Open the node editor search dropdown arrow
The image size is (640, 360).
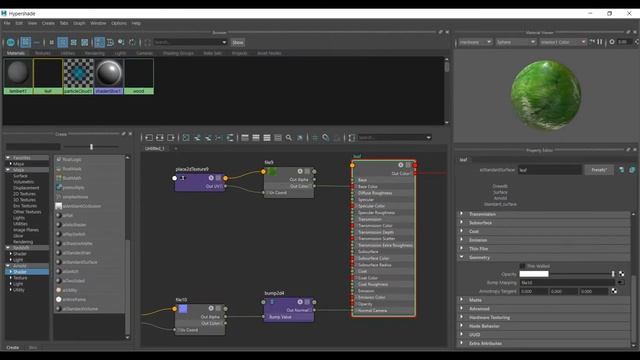[428, 138]
